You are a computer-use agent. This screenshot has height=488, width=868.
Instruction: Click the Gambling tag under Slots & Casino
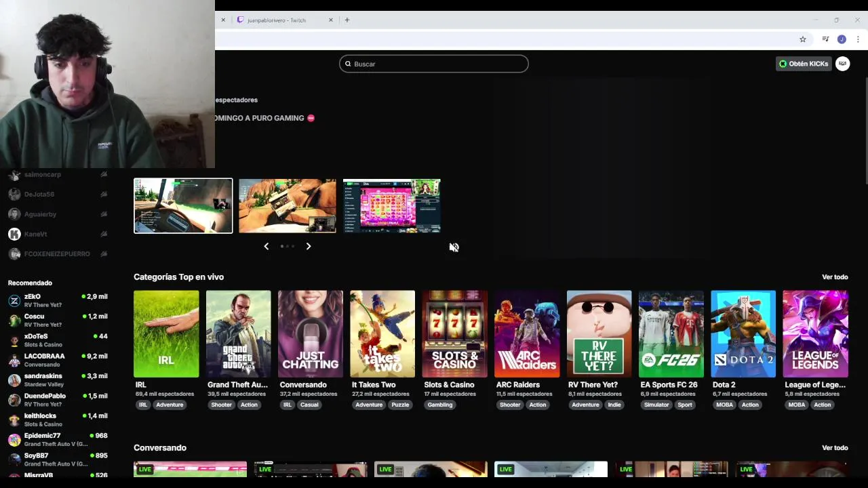(x=440, y=405)
